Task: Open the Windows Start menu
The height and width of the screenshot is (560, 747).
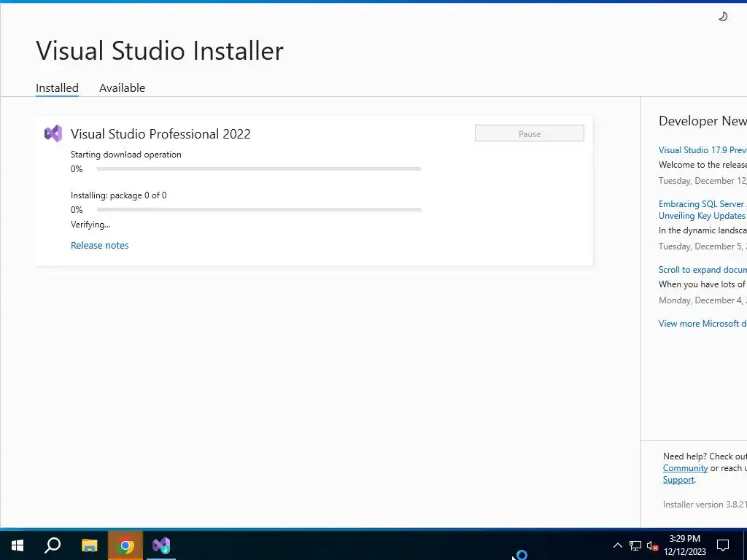Action: pos(18,545)
